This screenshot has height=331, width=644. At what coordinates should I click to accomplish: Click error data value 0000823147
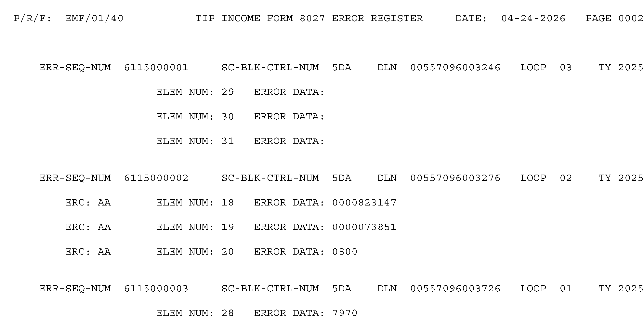[364, 203]
